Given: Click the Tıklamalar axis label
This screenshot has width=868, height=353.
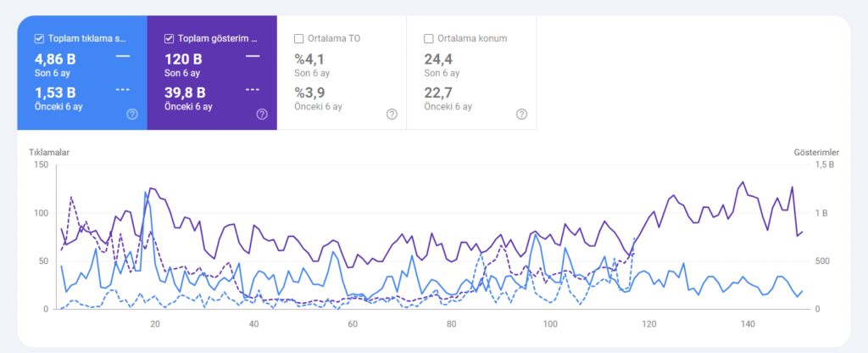Looking at the screenshot, I should click(x=48, y=152).
